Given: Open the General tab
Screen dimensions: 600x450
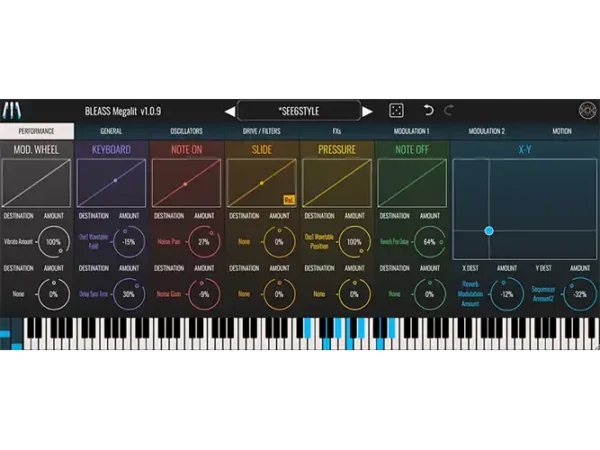Looking at the screenshot, I should 111,131.
